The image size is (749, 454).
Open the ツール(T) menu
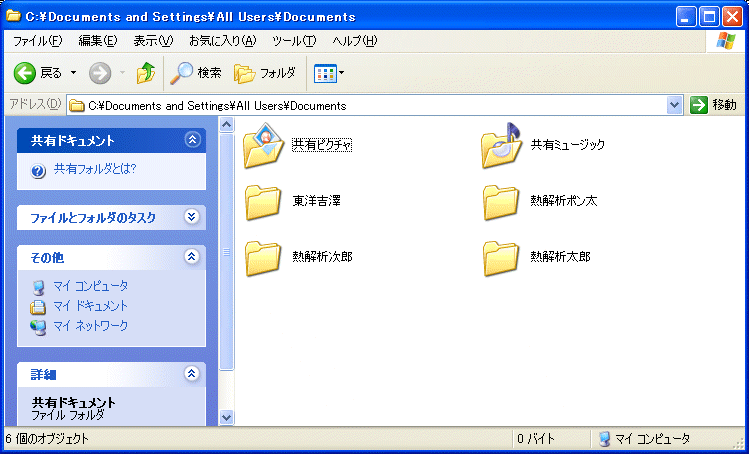pyautogui.click(x=294, y=41)
